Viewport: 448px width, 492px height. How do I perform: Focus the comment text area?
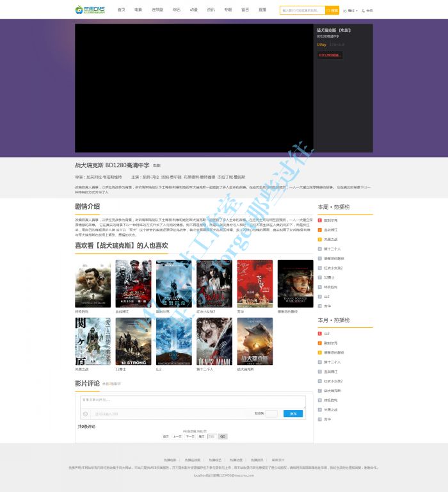tap(193, 402)
